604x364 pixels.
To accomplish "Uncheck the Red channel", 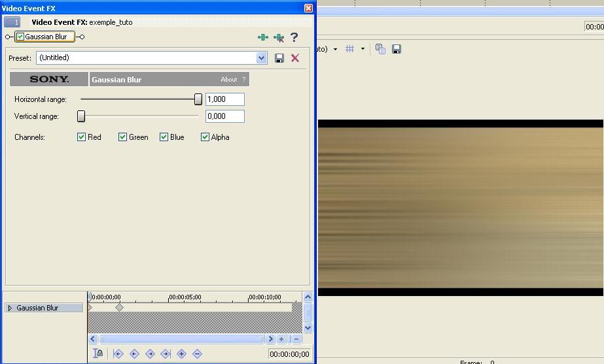I will pos(82,137).
